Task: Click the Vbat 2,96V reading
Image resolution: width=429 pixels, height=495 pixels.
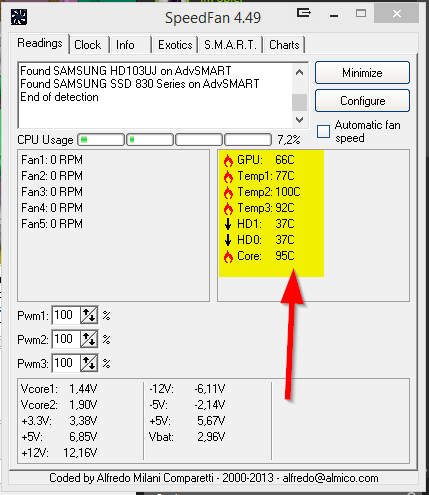Action: [187, 437]
